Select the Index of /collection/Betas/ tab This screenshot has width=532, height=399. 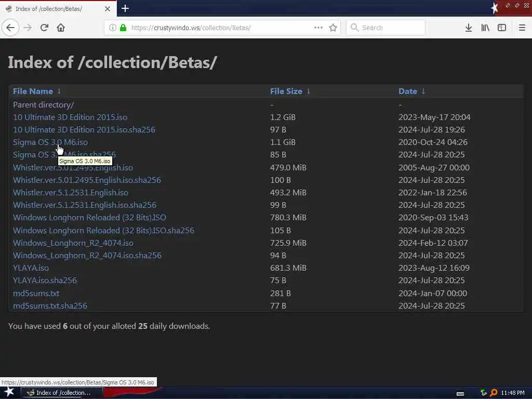click(x=58, y=9)
